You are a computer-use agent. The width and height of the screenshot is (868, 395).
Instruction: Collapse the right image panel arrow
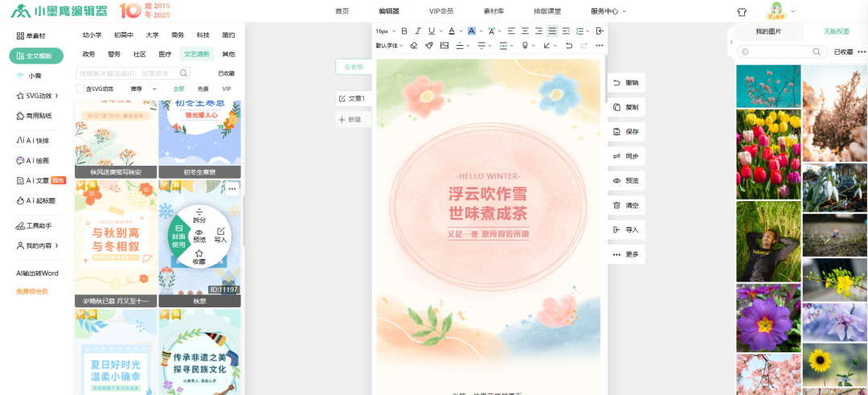pos(731,42)
